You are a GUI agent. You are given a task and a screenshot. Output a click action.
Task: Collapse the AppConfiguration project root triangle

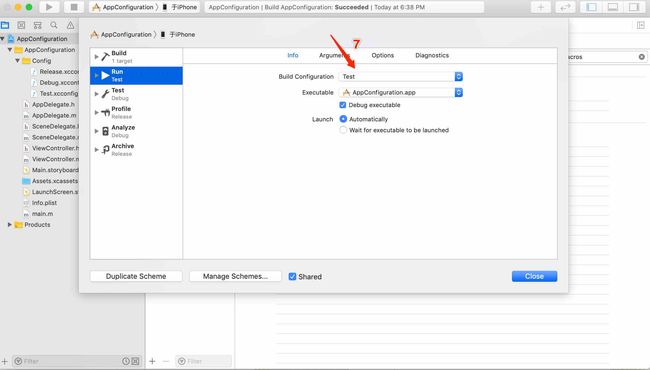pos(2,39)
